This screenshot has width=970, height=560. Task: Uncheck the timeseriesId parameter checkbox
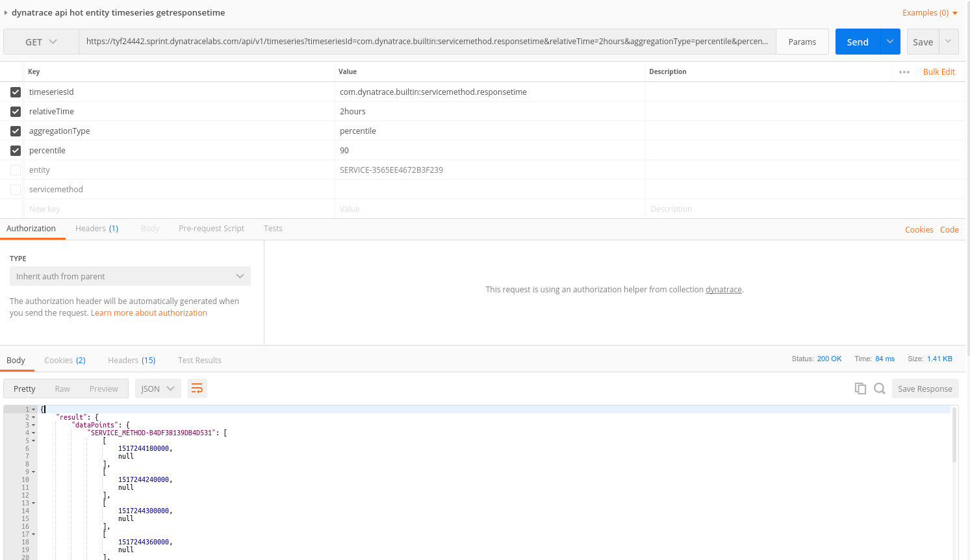tap(16, 92)
